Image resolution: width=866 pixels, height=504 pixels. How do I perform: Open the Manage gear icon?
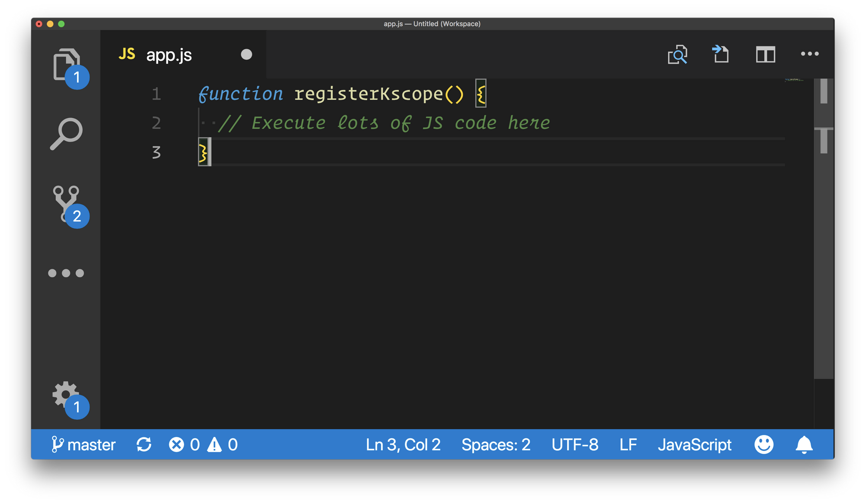coord(65,394)
